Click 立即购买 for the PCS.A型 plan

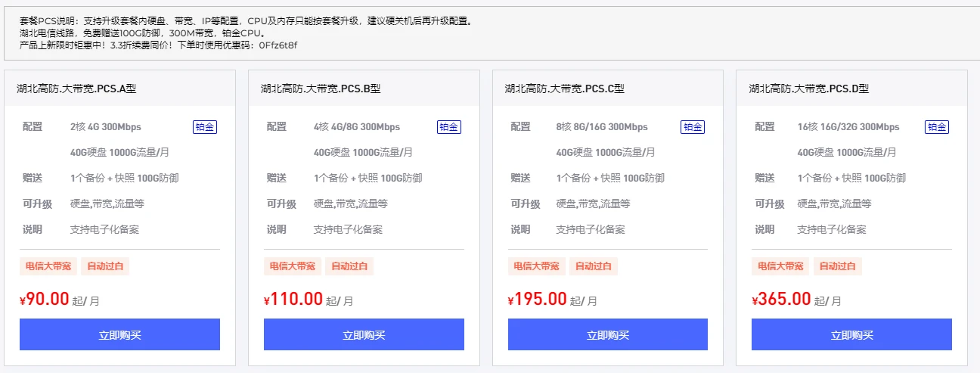pyautogui.click(x=119, y=334)
